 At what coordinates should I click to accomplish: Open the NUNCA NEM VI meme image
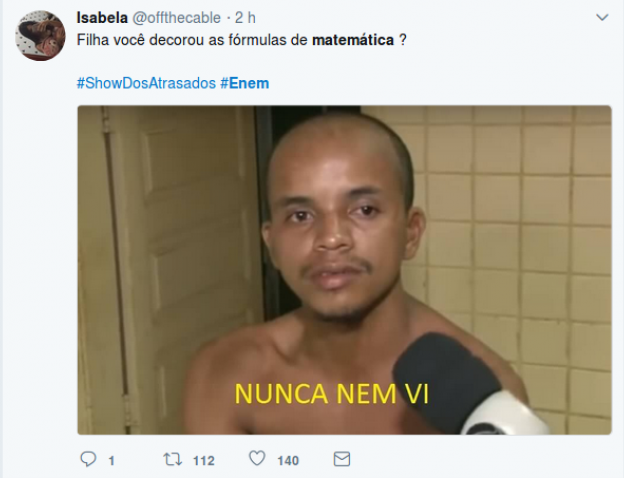pos(344,270)
